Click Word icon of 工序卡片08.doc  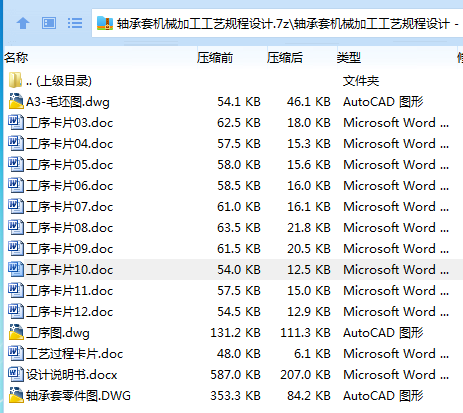[16, 227]
